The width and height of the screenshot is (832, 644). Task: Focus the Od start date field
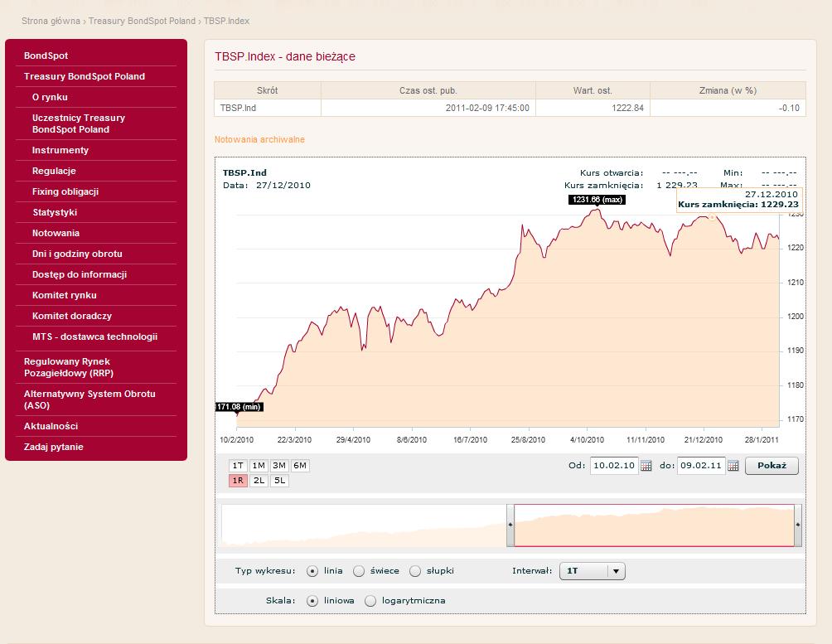point(614,466)
